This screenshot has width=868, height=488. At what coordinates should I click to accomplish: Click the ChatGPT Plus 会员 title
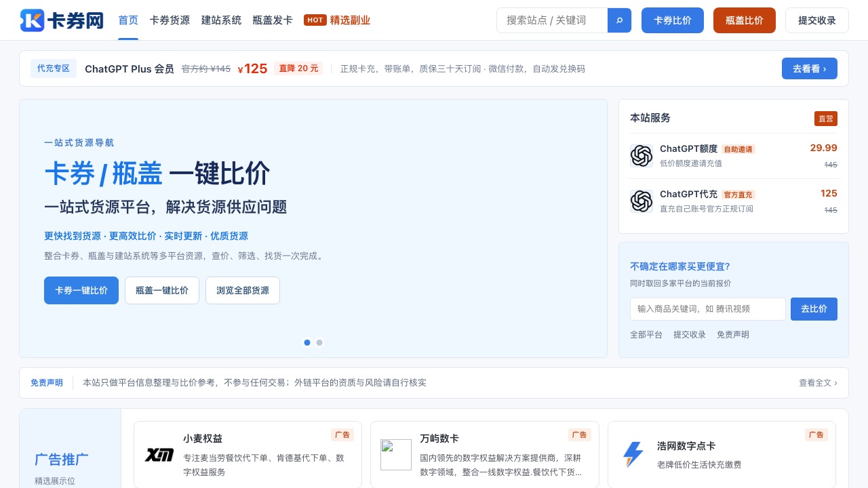point(130,68)
